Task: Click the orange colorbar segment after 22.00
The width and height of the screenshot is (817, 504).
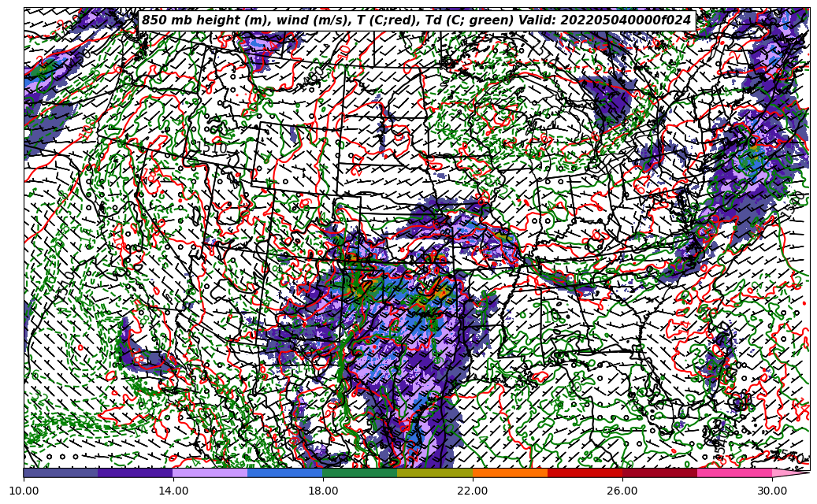Action: [510, 472]
